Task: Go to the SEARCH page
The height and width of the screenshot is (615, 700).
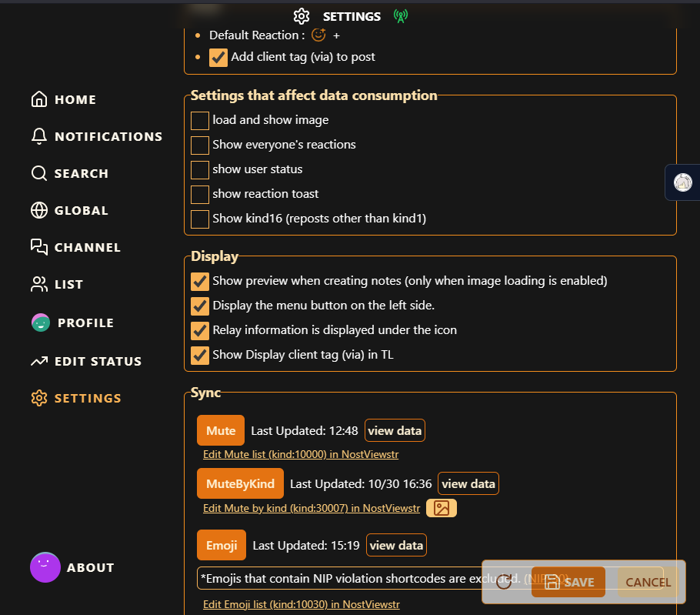Action: [x=70, y=173]
